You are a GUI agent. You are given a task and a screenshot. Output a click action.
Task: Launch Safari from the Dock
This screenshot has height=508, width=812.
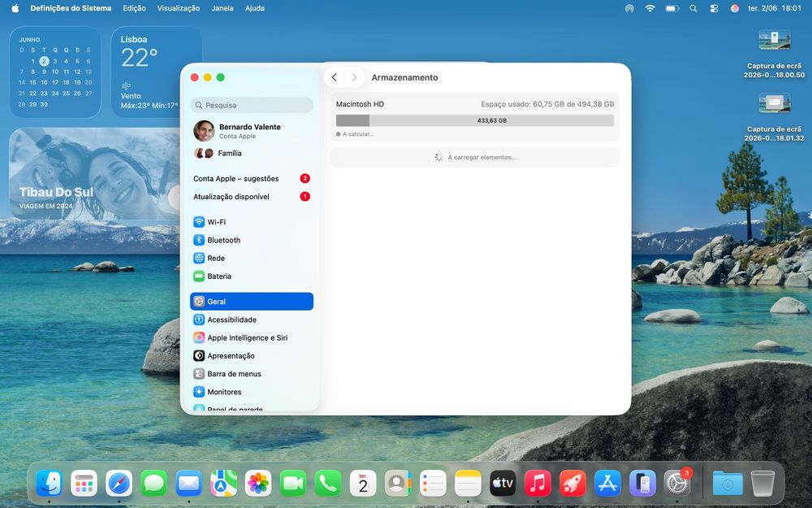pyautogui.click(x=119, y=483)
